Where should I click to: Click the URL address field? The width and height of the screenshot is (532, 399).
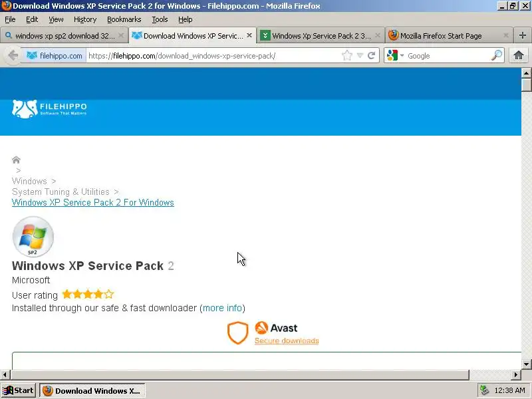pos(213,56)
